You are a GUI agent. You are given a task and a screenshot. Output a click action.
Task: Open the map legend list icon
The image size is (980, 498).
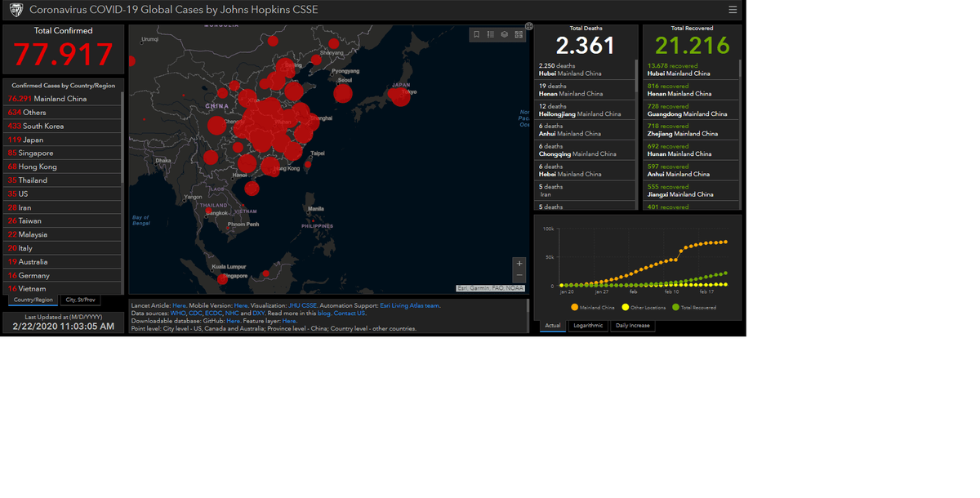tap(491, 34)
